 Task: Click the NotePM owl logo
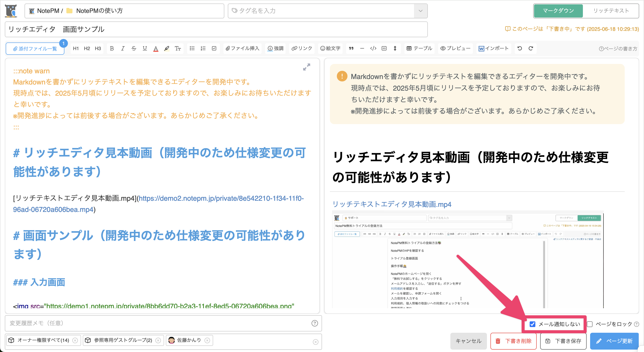(x=11, y=11)
